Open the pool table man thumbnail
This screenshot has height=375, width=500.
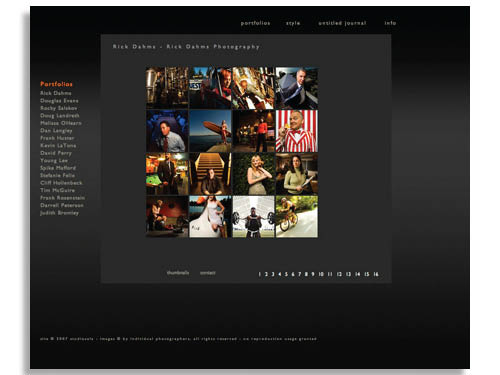coord(167,174)
